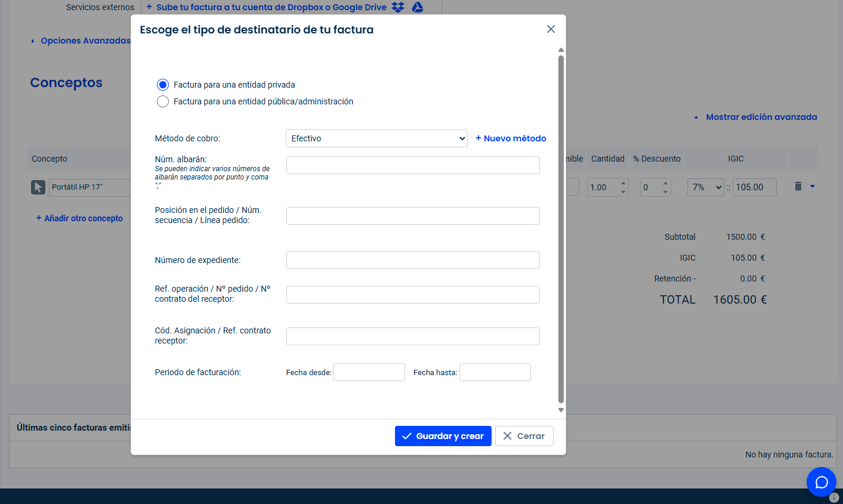843x504 pixels.
Task: Click the Cerrar button
Action: coord(524,436)
